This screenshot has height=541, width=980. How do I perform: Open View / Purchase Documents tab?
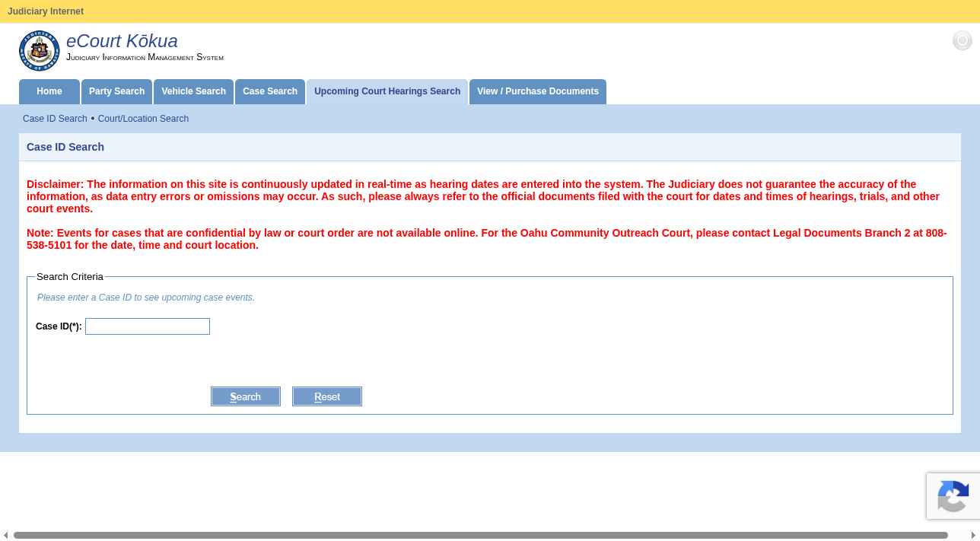(538, 91)
